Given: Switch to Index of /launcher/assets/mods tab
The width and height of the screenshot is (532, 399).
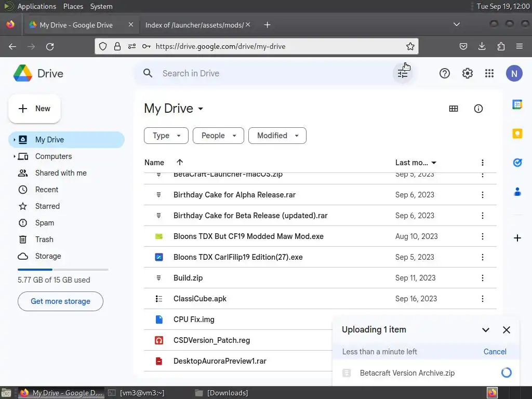Looking at the screenshot, I should point(194,25).
